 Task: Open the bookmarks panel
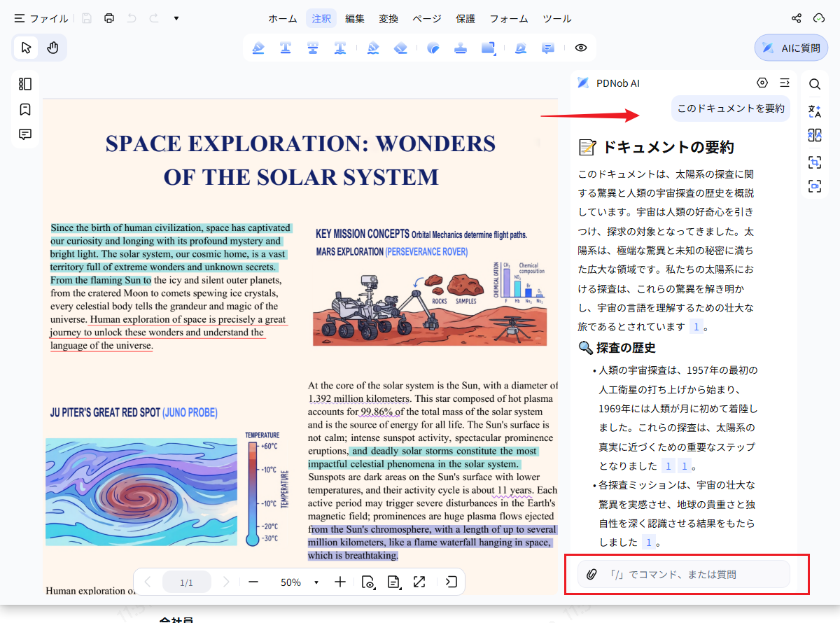tap(25, 109)
